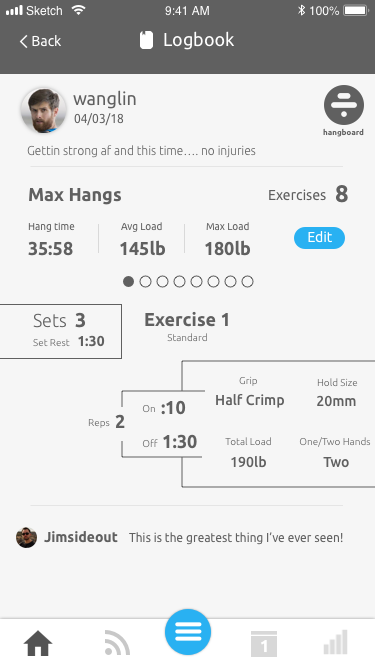The image size is (375, 667).
Task: Open the feed signal icon tab
Action: [x=116, y=643]
